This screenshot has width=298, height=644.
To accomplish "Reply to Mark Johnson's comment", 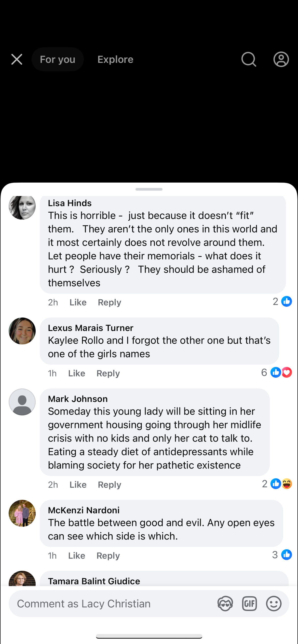I will (x=110, y=485).
